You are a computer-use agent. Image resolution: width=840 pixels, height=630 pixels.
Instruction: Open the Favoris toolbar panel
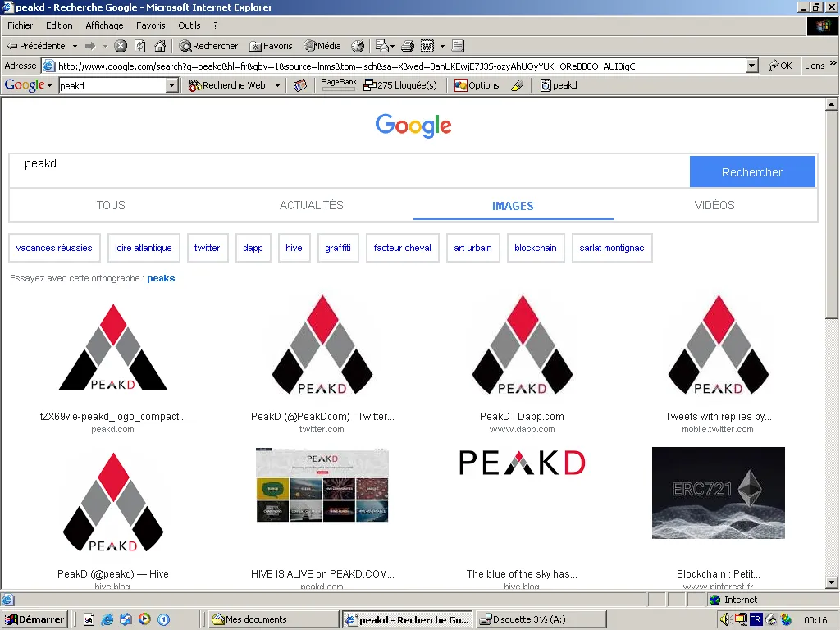(271, 46)
